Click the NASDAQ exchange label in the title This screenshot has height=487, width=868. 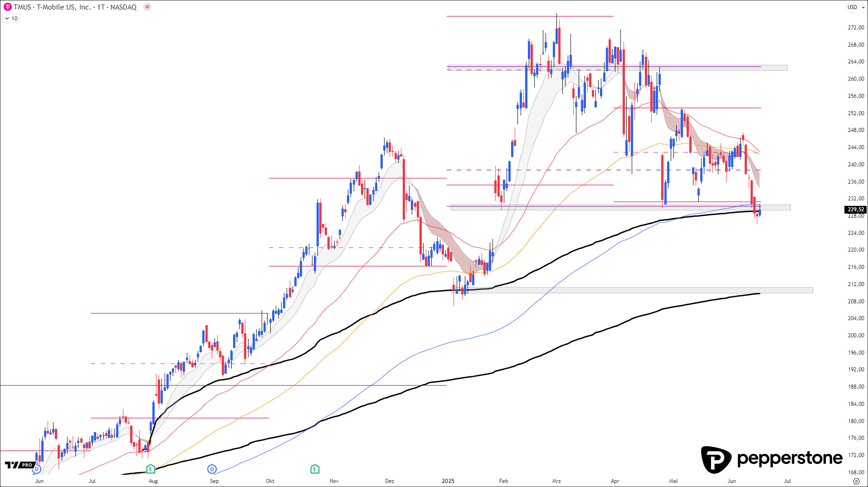point(123,7)
